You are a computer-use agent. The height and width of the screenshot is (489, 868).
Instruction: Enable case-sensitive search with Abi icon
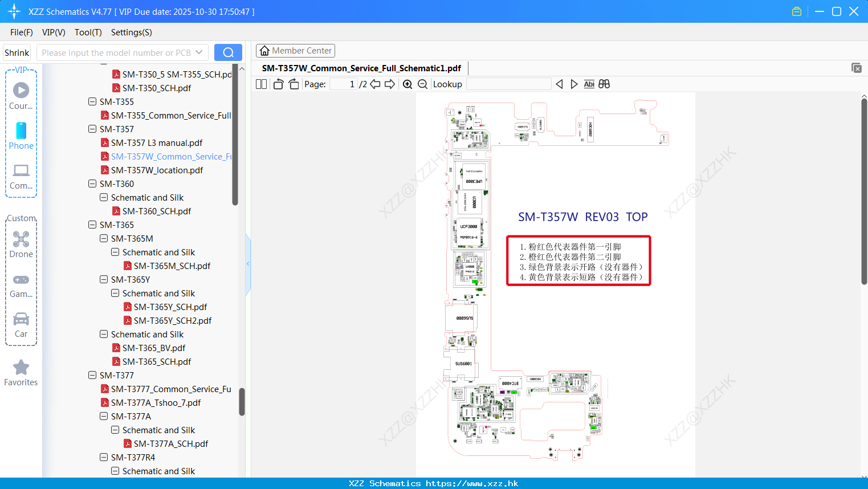[589, 84]
